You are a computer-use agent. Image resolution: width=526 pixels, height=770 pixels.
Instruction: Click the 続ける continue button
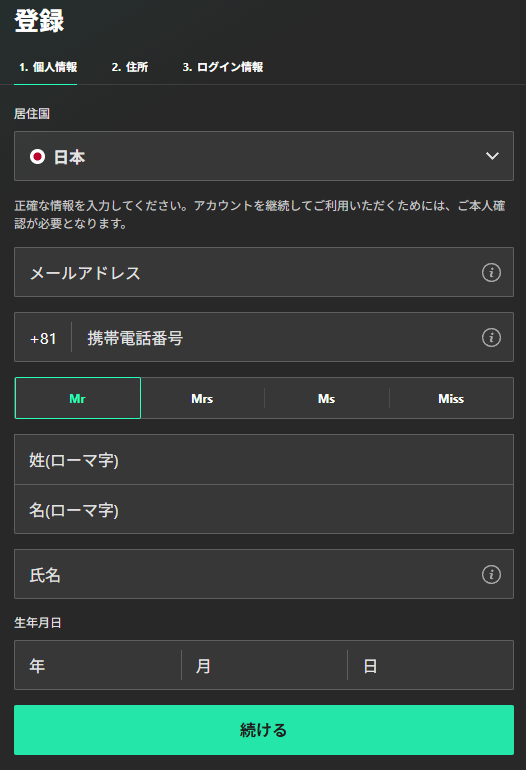[x=264, y=730]
